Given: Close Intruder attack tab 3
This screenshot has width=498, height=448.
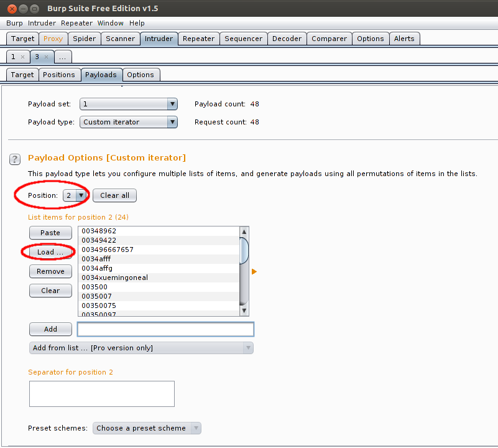Looking at the screenshot, I should click(x=47, y=57).
